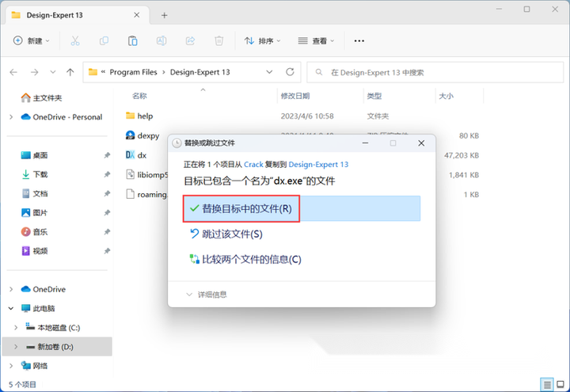Click the search magnifier icon
This screenshot has width=570, height=392.
click(x=319, y=72)
